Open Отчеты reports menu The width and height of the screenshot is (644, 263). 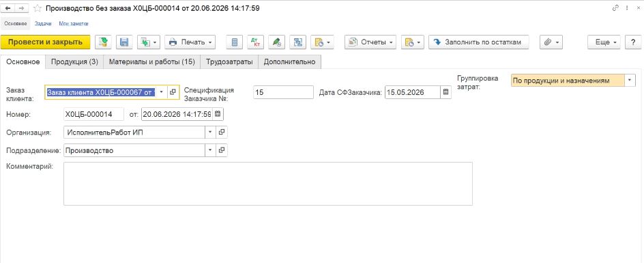[370, 42]
